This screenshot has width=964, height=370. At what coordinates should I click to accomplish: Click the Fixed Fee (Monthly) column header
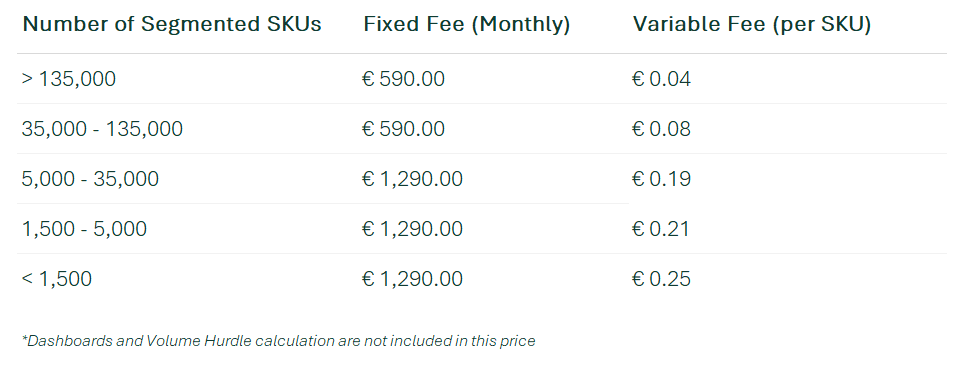467,25
